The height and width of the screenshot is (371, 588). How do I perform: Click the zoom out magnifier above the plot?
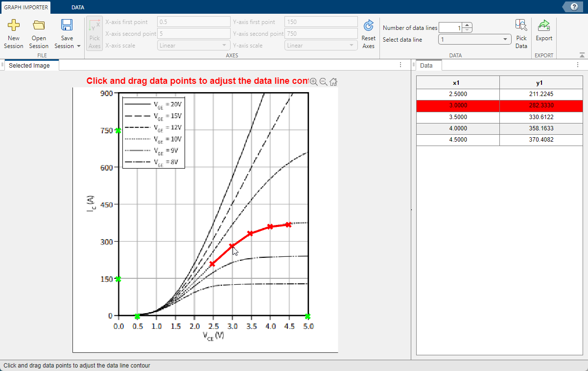click(323, 82)
